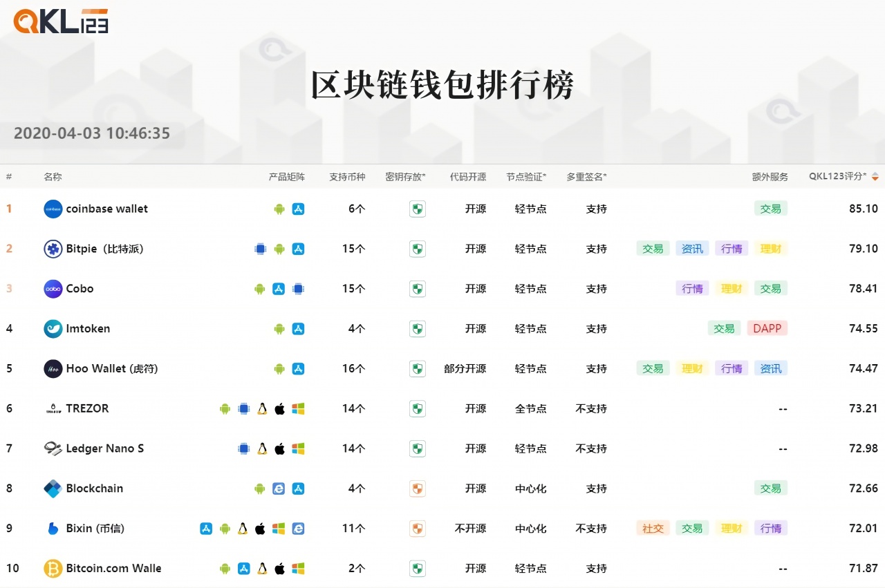Click Hoo Wallet logo icon

click(x=53, y=368)
